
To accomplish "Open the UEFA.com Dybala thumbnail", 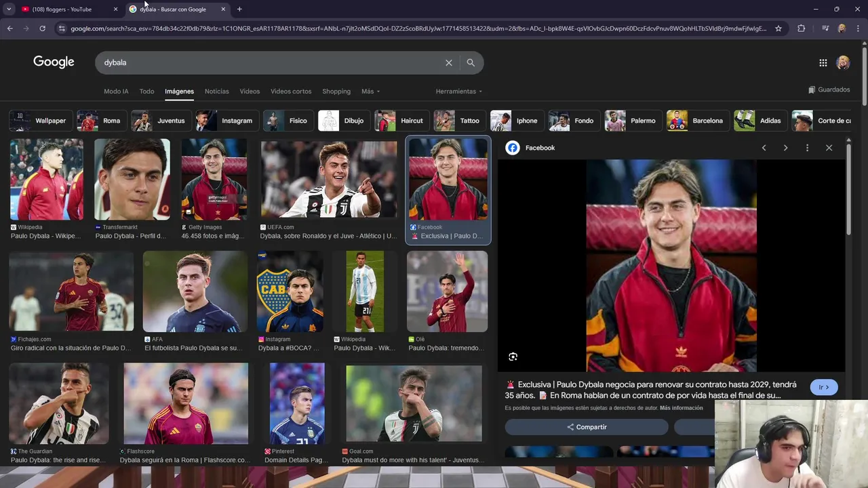I will [329, 180].
